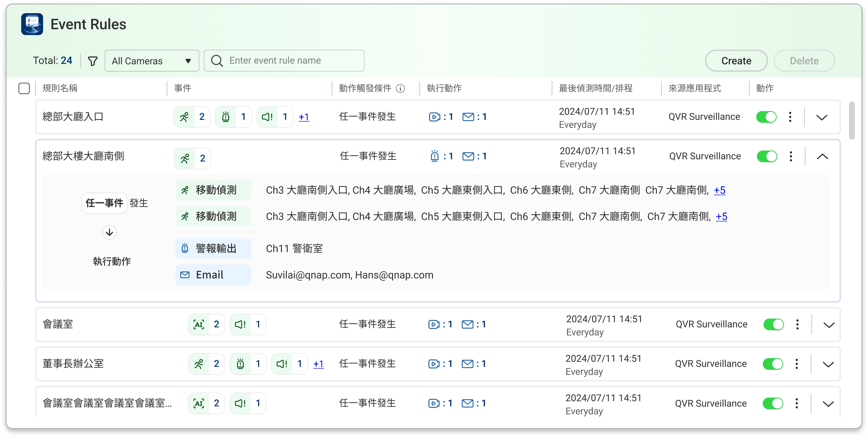868x437 pixels.
Task: Disable the 總部大廳入口 rule toggle
Action: point(766,117)
